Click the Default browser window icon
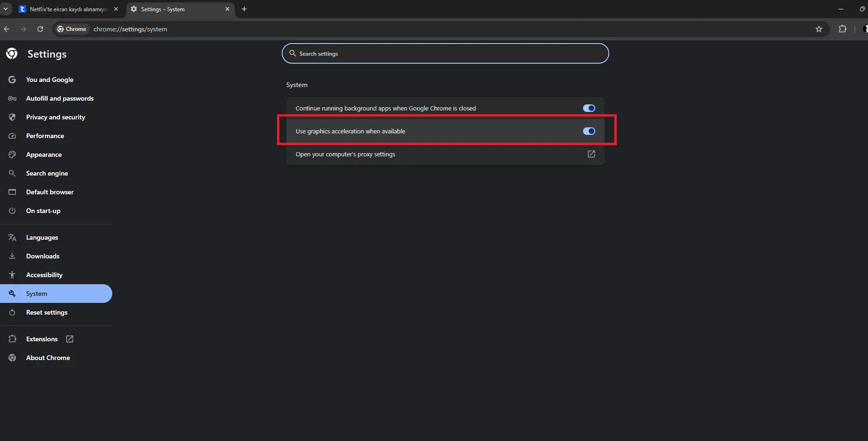This screenshot has height=441, width=868. point(12,192)
